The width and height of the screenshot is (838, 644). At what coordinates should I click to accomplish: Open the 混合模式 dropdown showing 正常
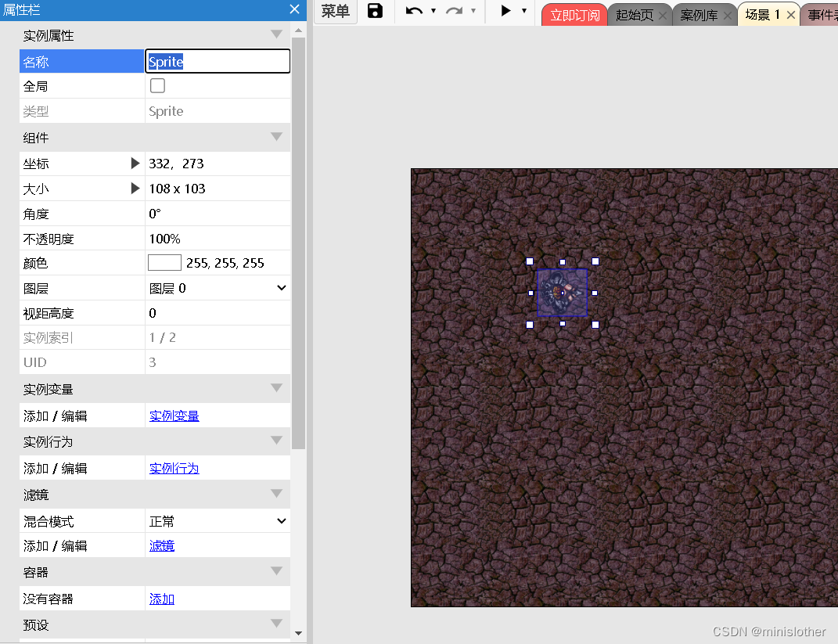[218, 521]
